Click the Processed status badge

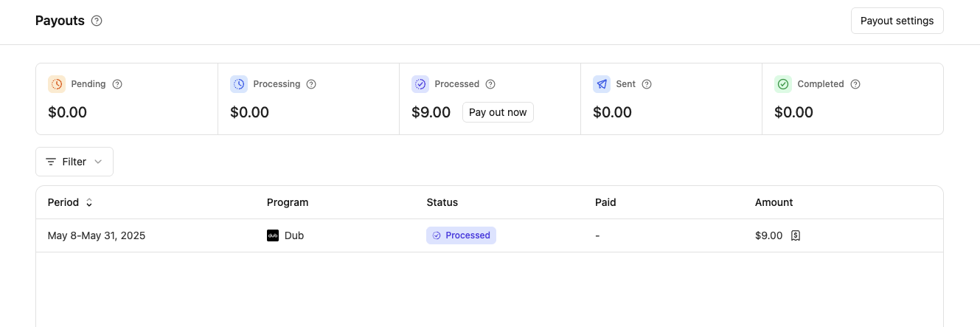click(x=461, y=235)
